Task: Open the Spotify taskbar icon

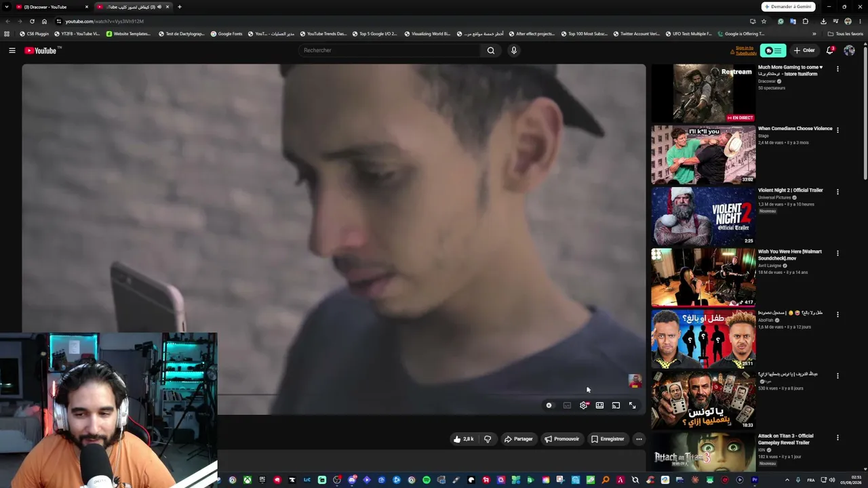Action: click(427, 480)
